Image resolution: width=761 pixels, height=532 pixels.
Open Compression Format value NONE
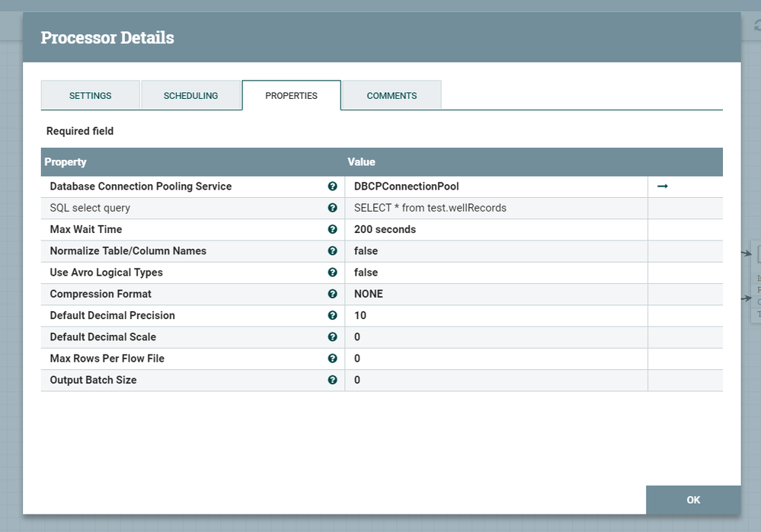point(495,294)
